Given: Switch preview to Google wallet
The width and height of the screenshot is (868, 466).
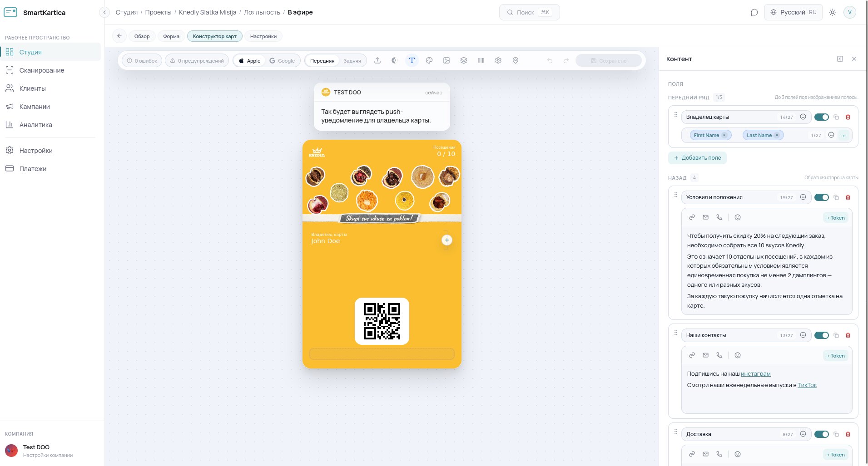Looking at the screenshot, I should [282, 61].
